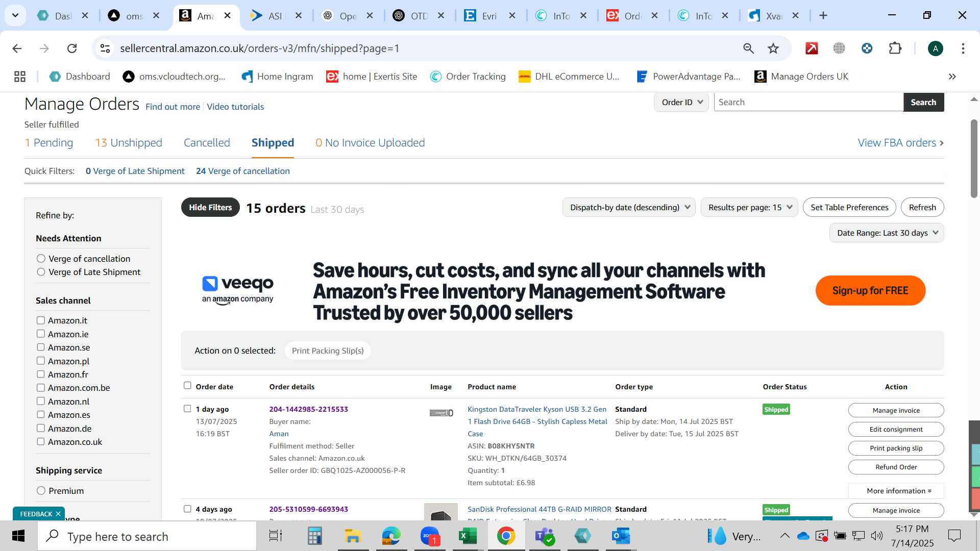Click the browser back arrow
This screenshot has height=551, width=980.
point(17,48)
